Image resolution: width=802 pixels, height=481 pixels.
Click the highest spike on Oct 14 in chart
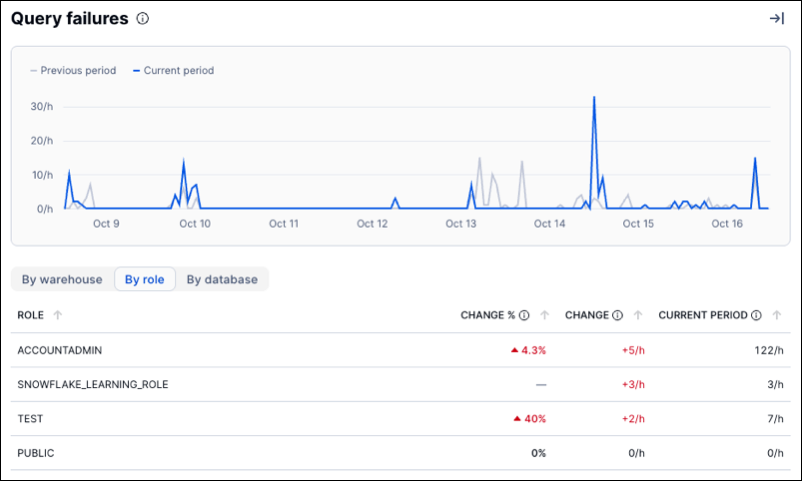tap(594, 98)
